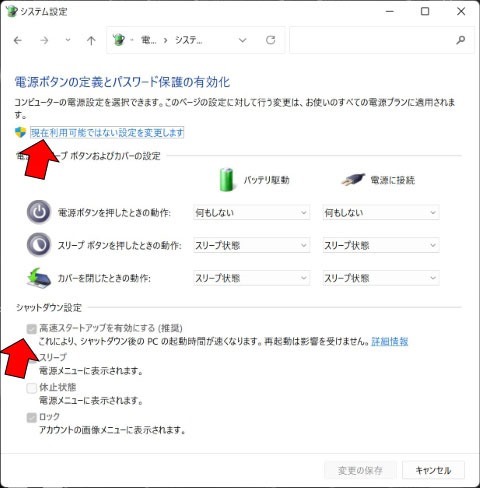Go back with the back arrow
Image resolution: width=480 pixels, height=488 pixels.
point(18,41)
